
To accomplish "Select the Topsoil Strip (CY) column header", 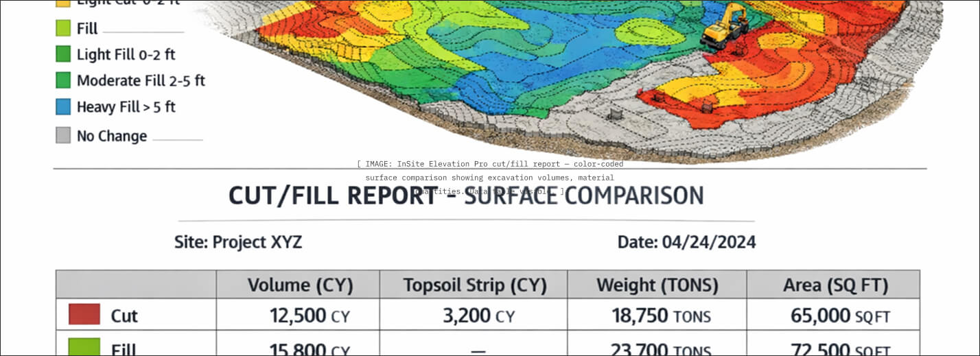I will click(474, 285).
